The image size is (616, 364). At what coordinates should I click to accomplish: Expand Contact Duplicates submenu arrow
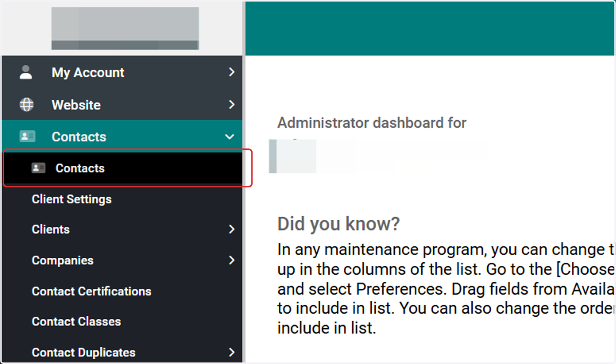pos(232,353)
